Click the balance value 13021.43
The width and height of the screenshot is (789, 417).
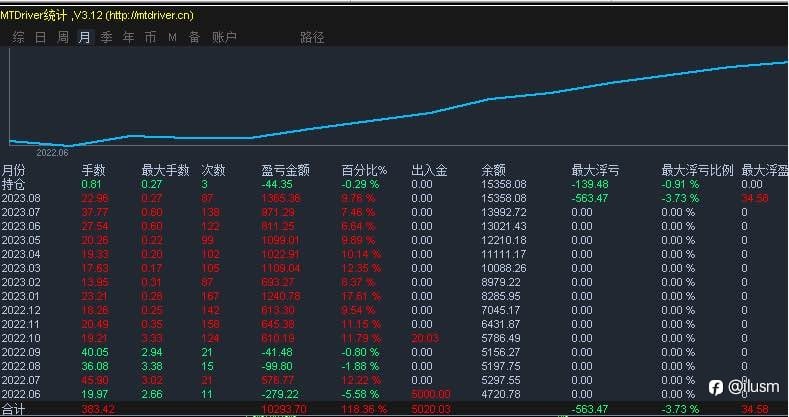(x=504, y=226)
